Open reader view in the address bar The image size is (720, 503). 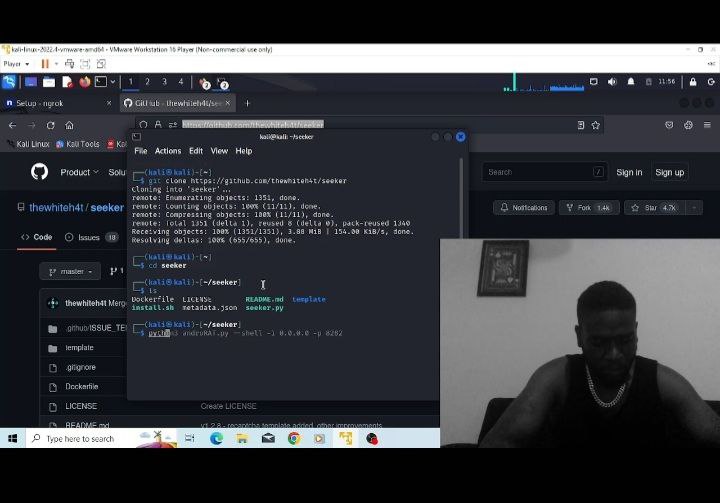581,125
